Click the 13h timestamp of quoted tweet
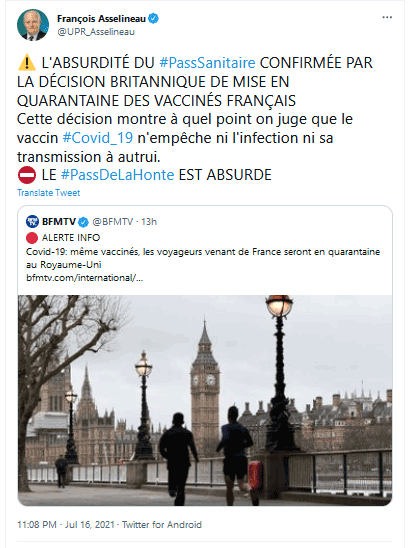The height and width of the screenshot is (548, 412). 149,222
